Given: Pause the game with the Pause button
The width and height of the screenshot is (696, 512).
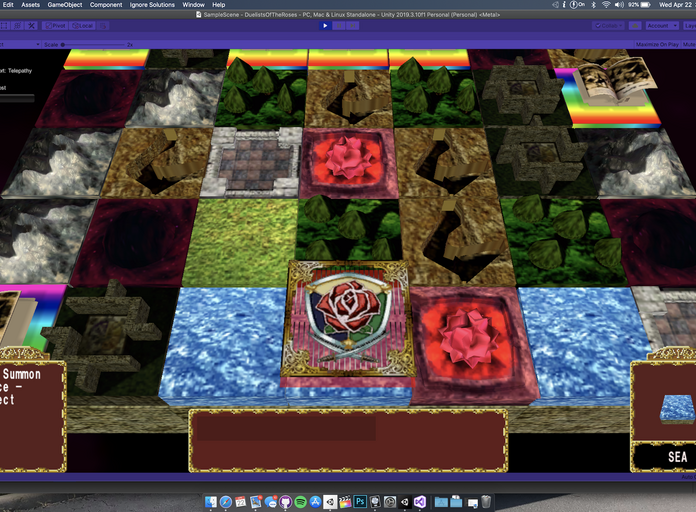Looking at the screenshot, I should (x=339, y=26).
